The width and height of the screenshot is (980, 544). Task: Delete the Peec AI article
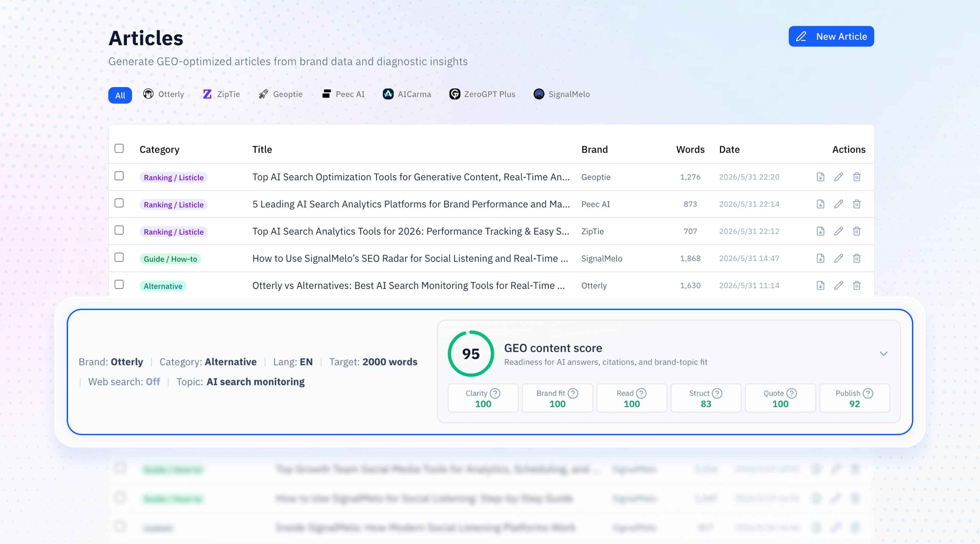[x=857, y=204]
